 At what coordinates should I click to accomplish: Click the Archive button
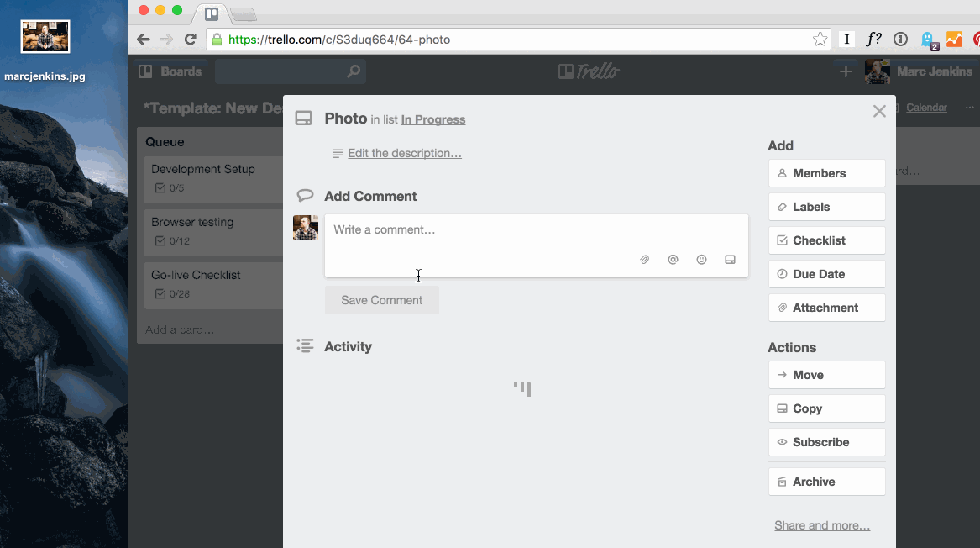826,482
